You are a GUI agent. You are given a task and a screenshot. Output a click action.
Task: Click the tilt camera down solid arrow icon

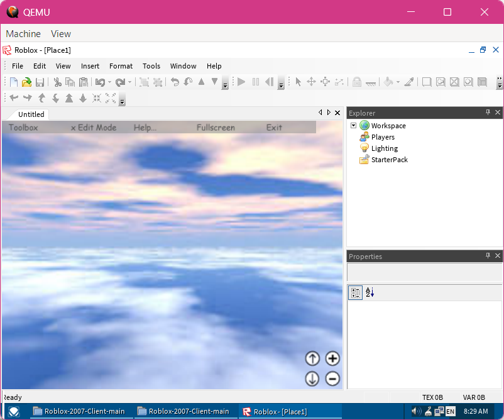pyautogui.click(x=83, y=98)
